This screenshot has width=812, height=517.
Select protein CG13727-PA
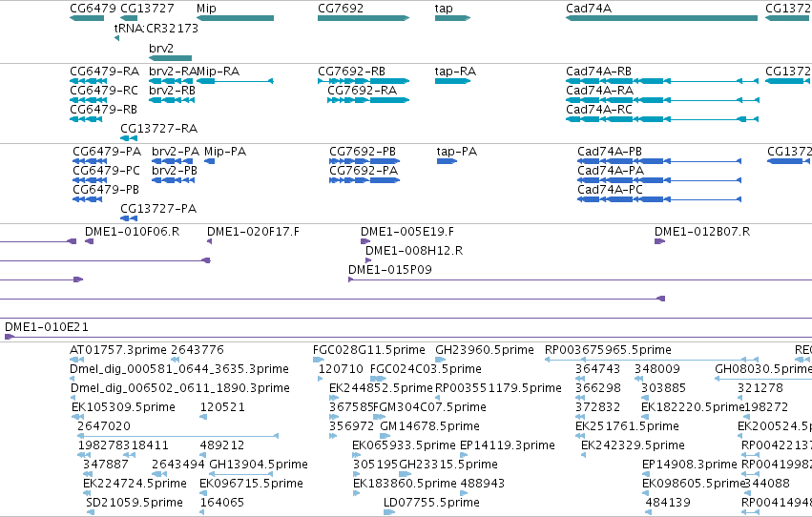click(129, 218)
